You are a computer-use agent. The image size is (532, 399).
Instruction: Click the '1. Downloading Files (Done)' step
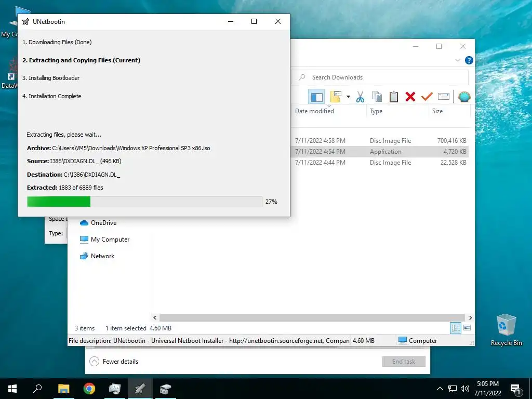coord(57,42)
